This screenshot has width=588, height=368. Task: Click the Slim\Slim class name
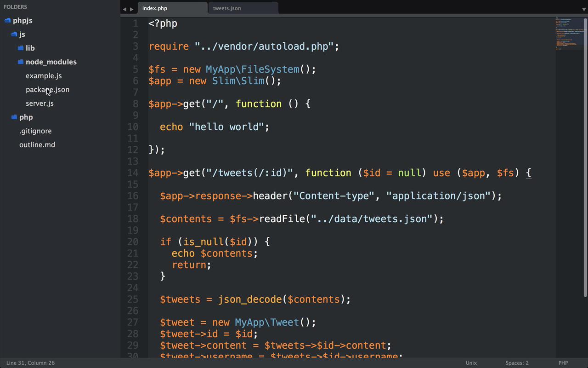[x=238, y=81]
